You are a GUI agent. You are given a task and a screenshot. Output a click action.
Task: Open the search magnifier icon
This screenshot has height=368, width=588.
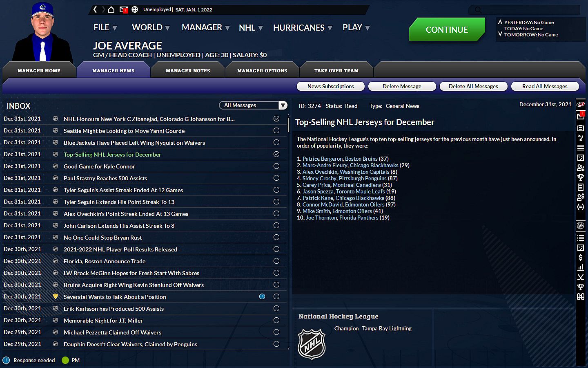[478, 10]
